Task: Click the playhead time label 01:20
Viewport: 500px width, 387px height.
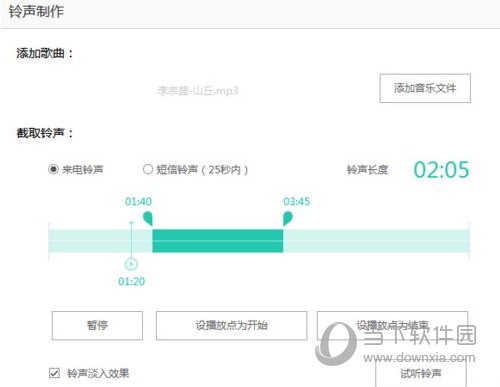Action: [132, 281]
